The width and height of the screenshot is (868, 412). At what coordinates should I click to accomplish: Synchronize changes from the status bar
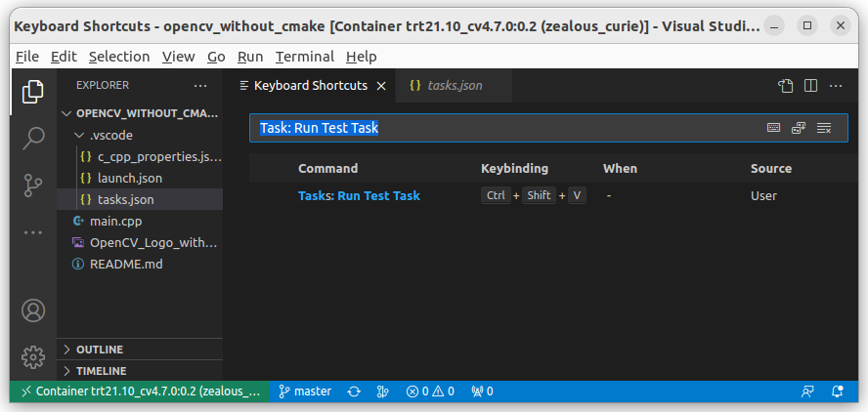pos(354,391)
